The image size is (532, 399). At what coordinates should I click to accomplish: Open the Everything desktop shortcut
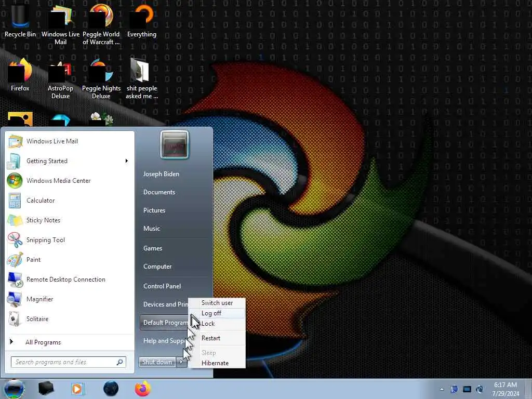pyautogui.click(x=142, y=20)
